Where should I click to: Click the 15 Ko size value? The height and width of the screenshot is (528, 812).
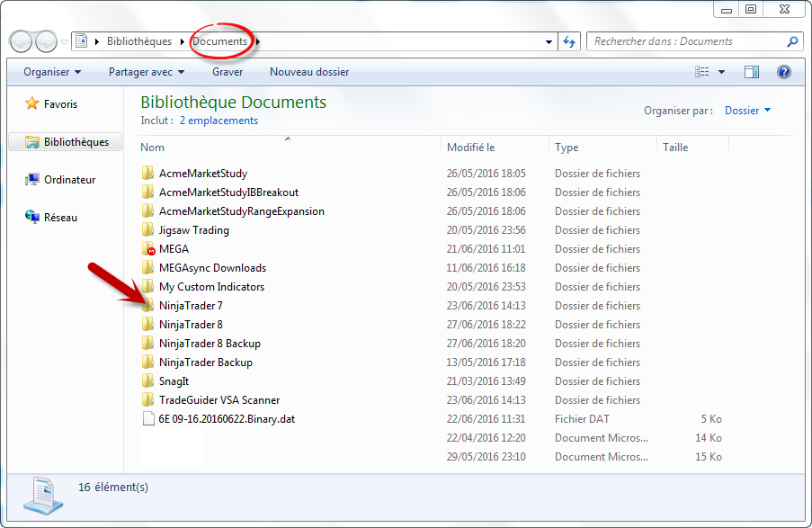709,457
